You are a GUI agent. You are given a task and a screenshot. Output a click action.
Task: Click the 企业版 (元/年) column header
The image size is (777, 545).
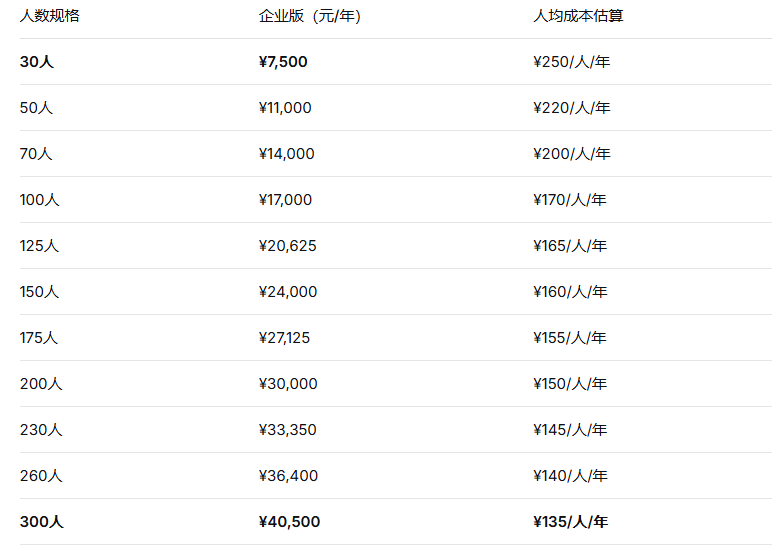tap(310, 16)
